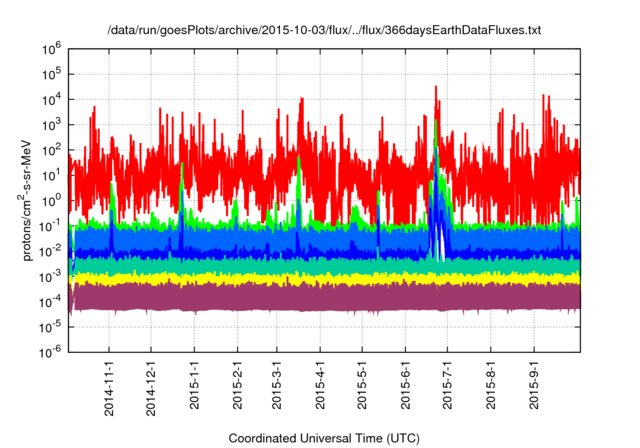
Task: Click the 2015-3-1 date tick label
Action: point(277,386)
